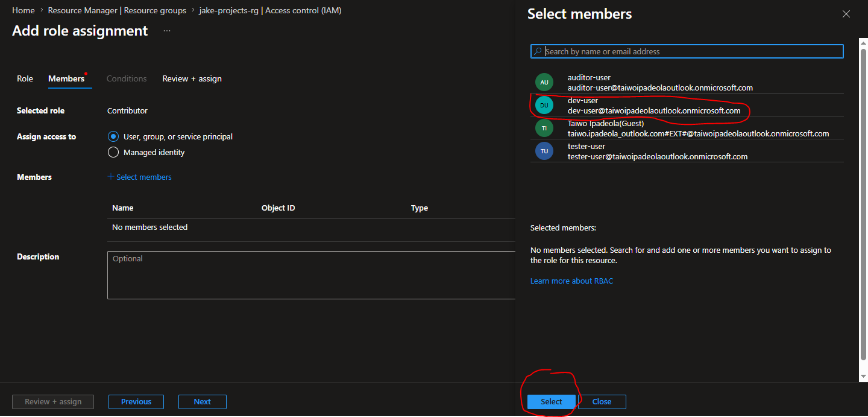Click the Close button in members panel
868x417 pixels.
pos(602,402)
